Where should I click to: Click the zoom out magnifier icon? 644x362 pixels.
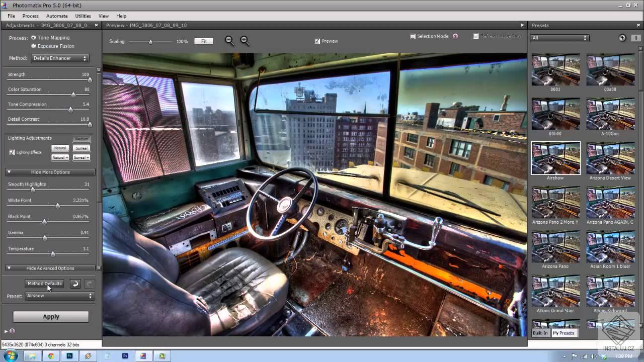[229, 41]
